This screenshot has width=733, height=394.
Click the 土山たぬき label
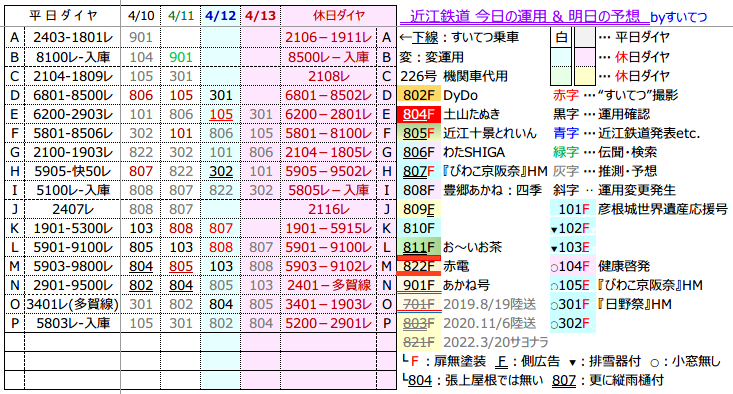[471, 114]
